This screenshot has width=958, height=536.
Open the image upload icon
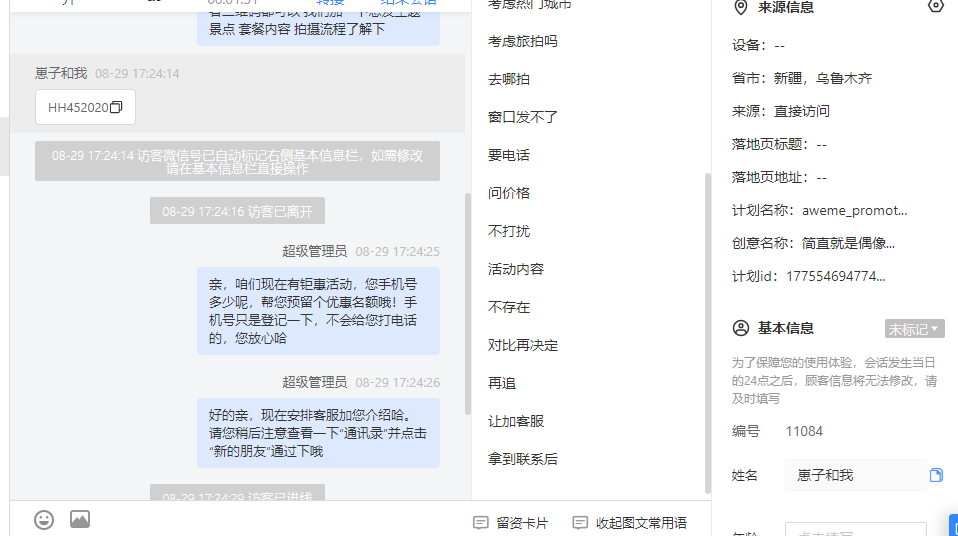pos(80,519)
